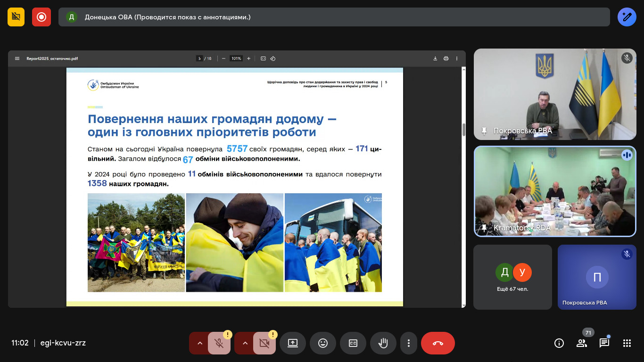644x362 pixels.
Task: Click the stop recording button
Action: (x=41, y=17)
